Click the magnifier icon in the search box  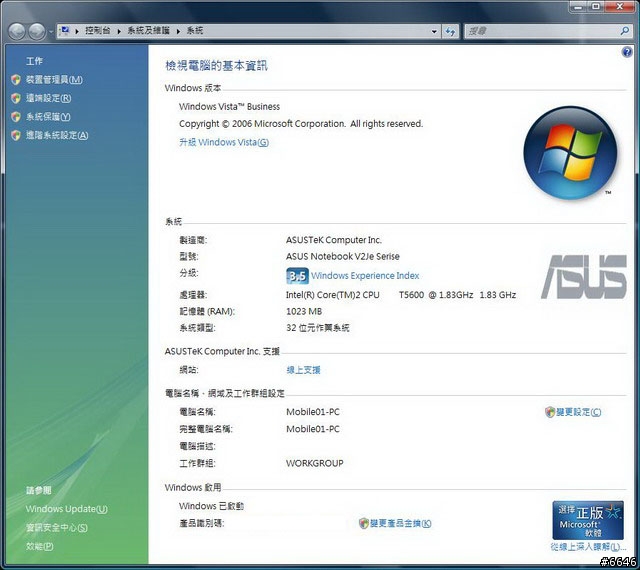click(x=625, y=31)
